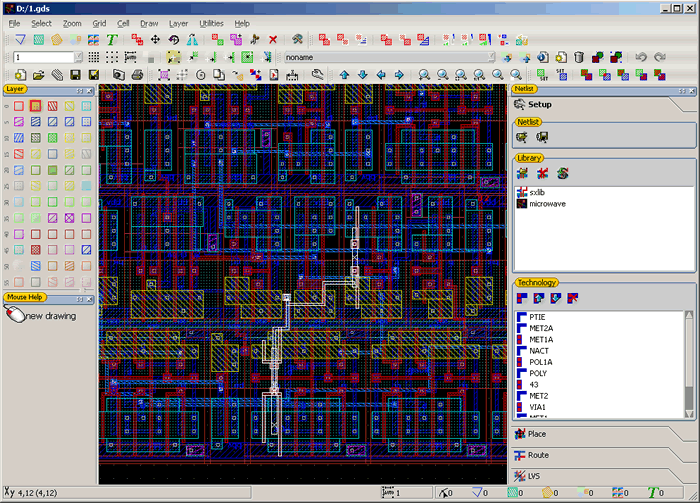Image resolution: width=700 pixels, height=503 pixels.
Task: Click the spiral tool icon
Action: click(200, 75)
